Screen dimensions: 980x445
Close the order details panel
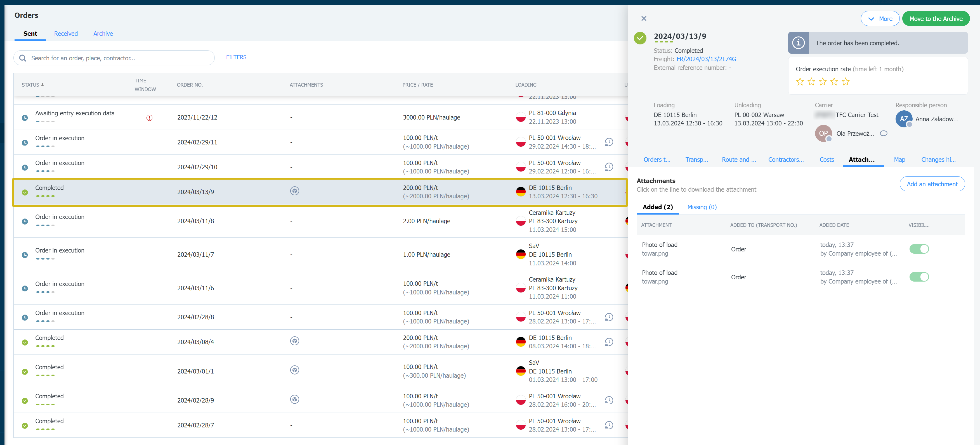coord(644,18)
